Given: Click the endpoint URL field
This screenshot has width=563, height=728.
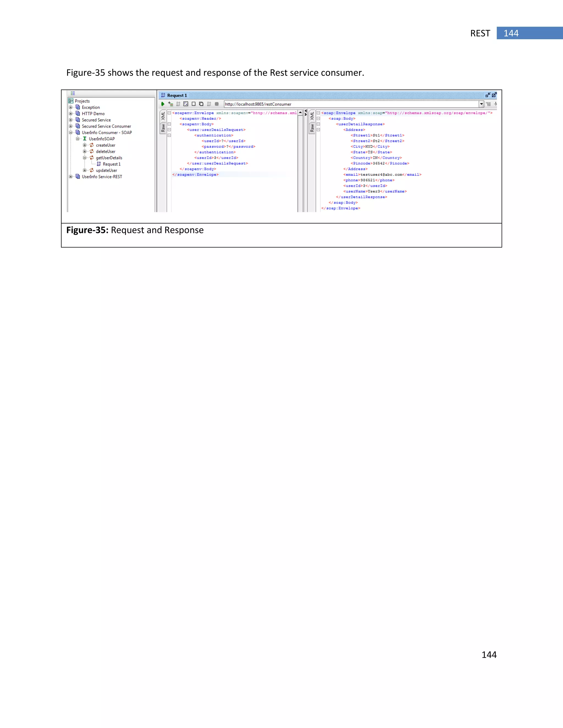Looking at the screenshot, I should click(352, 104).
